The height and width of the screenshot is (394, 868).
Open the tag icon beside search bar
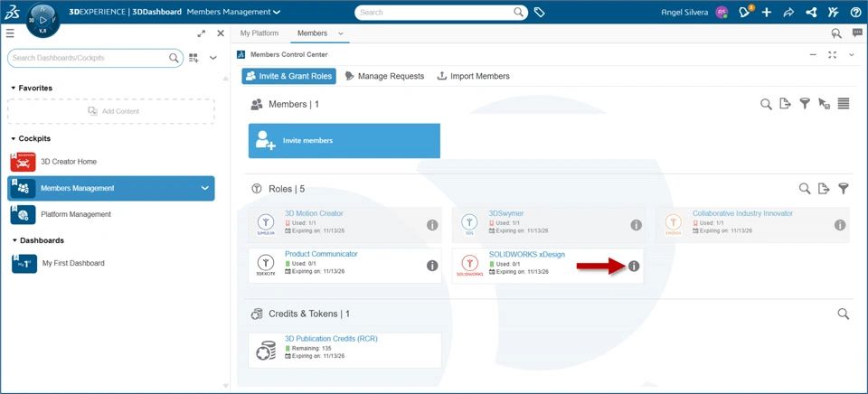click(539, 12)
